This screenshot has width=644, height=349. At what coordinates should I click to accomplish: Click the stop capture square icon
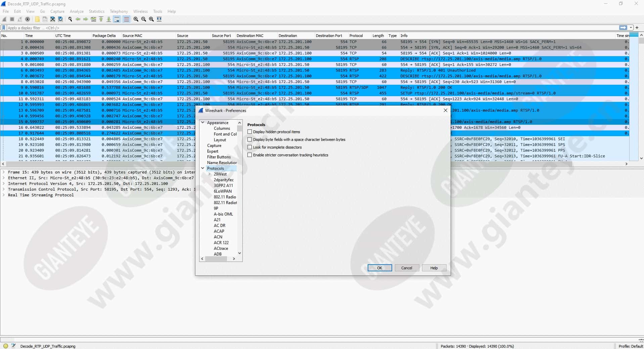(12, 19)
